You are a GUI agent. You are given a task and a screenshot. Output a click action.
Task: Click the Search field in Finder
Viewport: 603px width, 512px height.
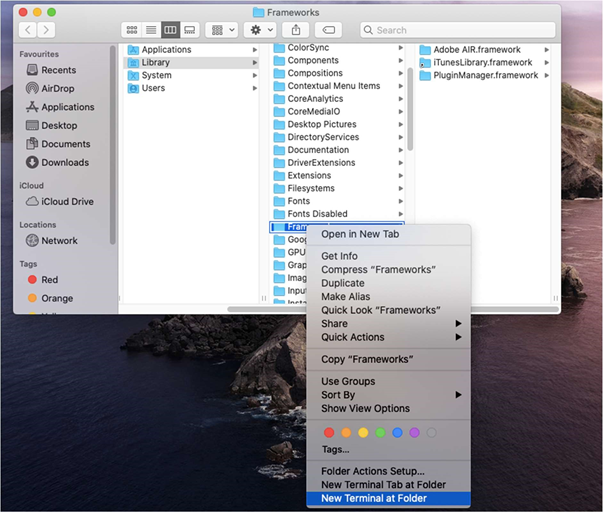tap(460, 30)
